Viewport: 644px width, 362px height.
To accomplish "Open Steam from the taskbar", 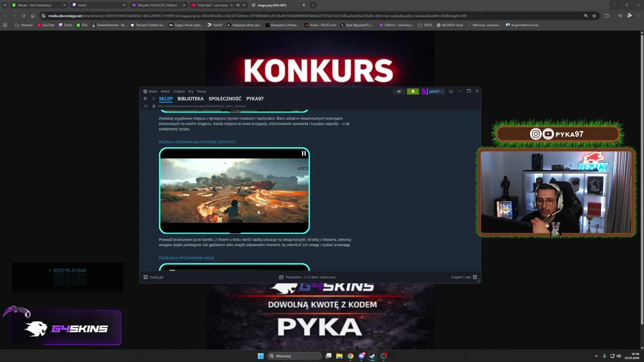I will [x=372, y=356].
